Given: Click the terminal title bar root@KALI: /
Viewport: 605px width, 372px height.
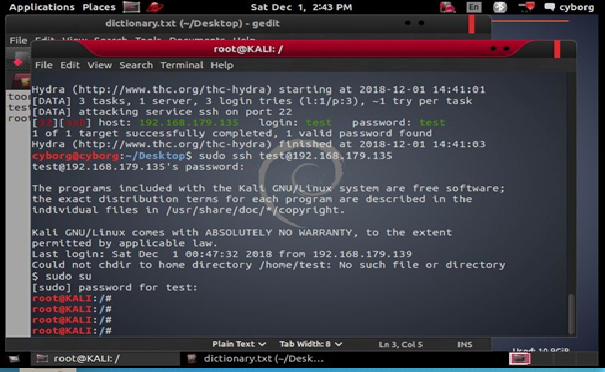Looking at the screenshot, I should click(248, 49).
